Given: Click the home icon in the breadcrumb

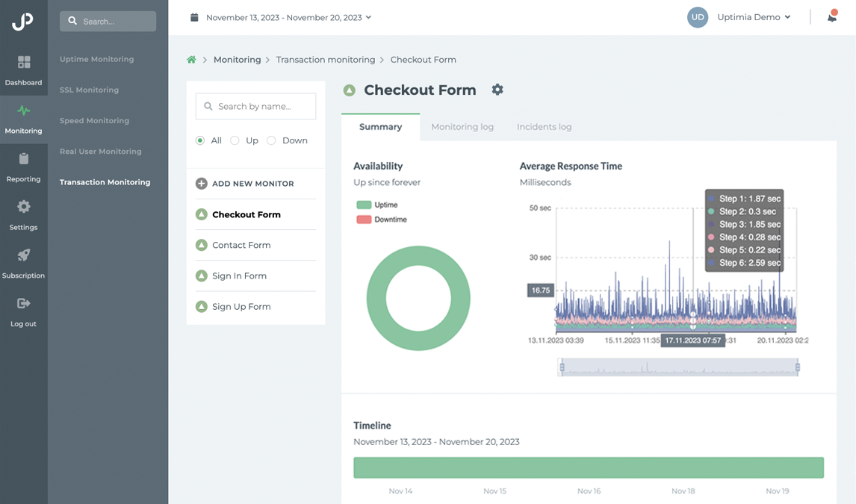Looking at the screenshot, I should tap(190, 59).
